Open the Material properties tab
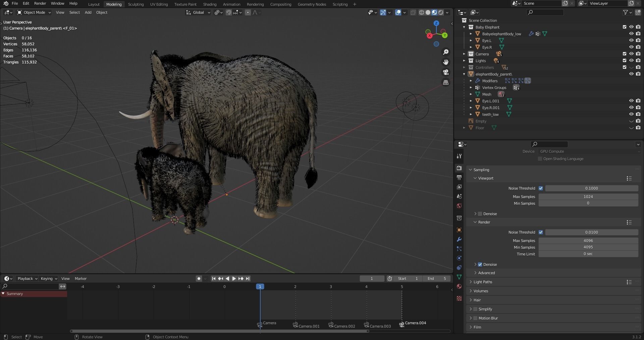The width and height of the screenshot is (644, 340). pos(459,286)
